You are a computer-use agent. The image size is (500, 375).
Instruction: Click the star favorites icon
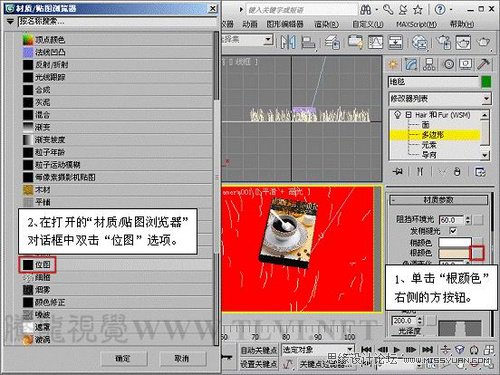click(418, 10)
